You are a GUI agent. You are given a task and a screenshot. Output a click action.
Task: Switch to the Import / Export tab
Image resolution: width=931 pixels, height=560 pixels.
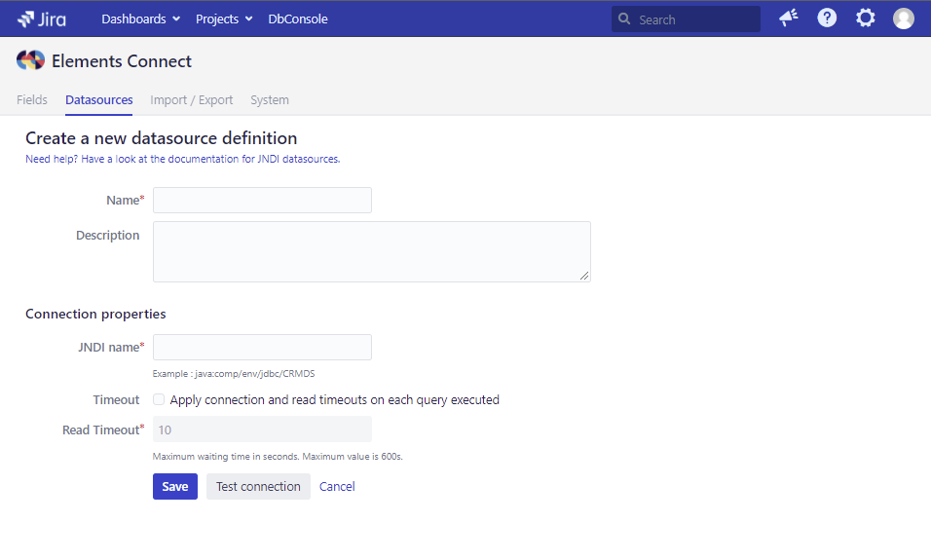pos(192,99)
